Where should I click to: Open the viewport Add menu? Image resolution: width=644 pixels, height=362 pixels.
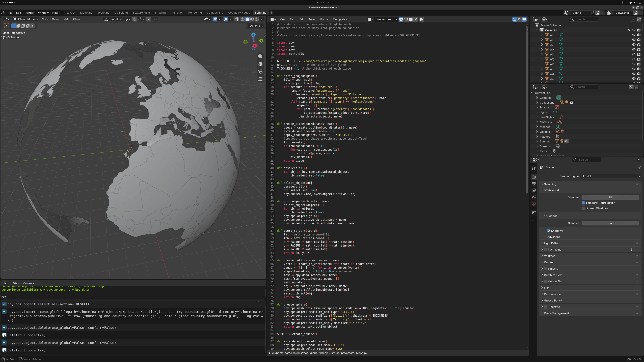point(67,19)
